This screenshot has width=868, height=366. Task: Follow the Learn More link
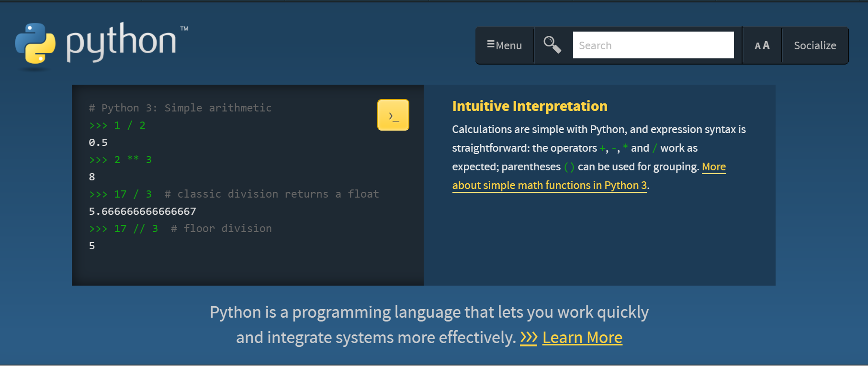point(582,338)
